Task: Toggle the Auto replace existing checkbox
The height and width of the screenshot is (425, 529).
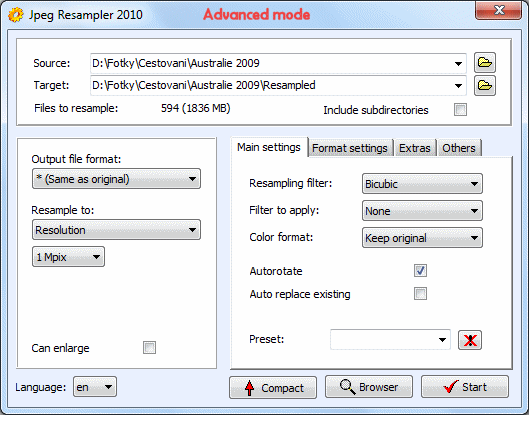Action: (420, 293)
